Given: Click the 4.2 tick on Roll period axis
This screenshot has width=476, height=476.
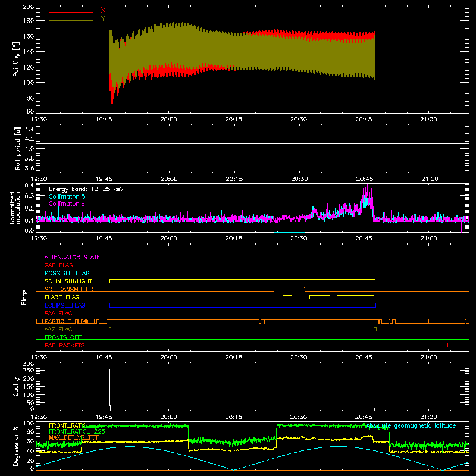Looking at the screenshot, I should tap(29, 139).
